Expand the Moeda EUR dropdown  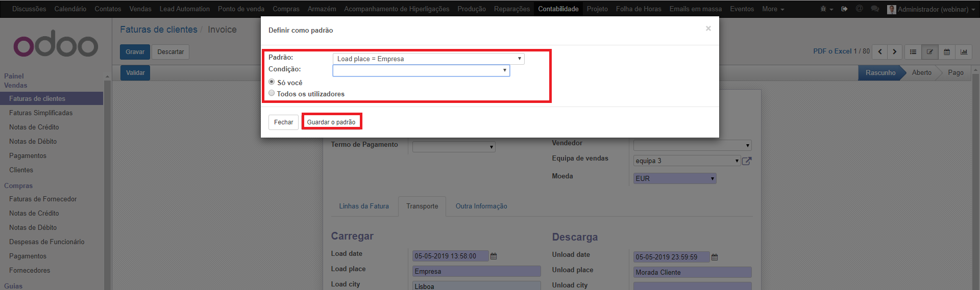pyautogui.click(x=674, y=178)
